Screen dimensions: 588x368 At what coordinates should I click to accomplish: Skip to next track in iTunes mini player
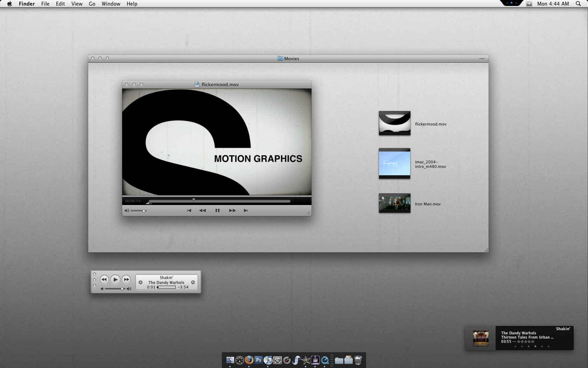(x=126, y=279)
